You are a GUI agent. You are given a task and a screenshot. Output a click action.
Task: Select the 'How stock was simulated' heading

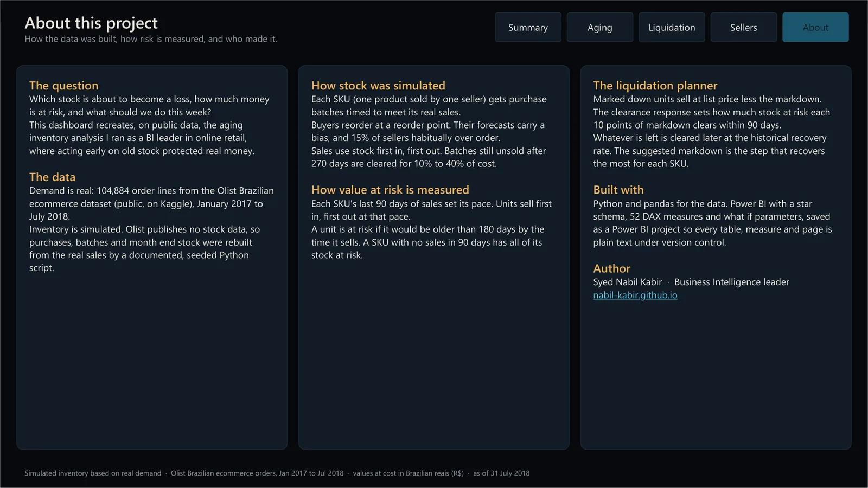(378, 86)
